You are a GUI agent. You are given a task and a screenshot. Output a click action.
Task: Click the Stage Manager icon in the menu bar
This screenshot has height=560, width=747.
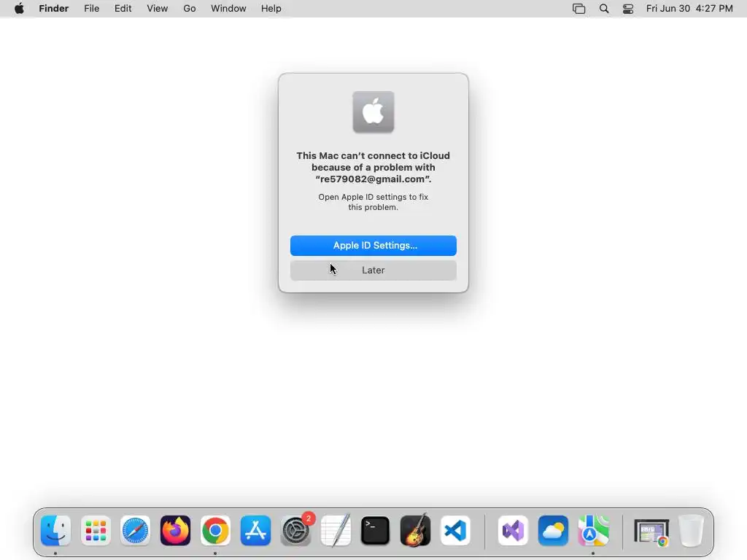click(578, 9)
